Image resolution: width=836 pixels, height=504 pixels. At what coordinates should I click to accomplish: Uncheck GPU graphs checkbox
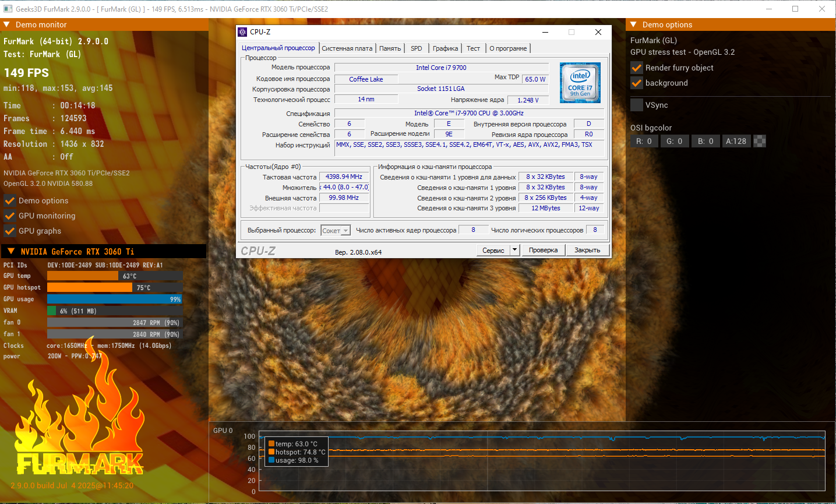point(10,231)
